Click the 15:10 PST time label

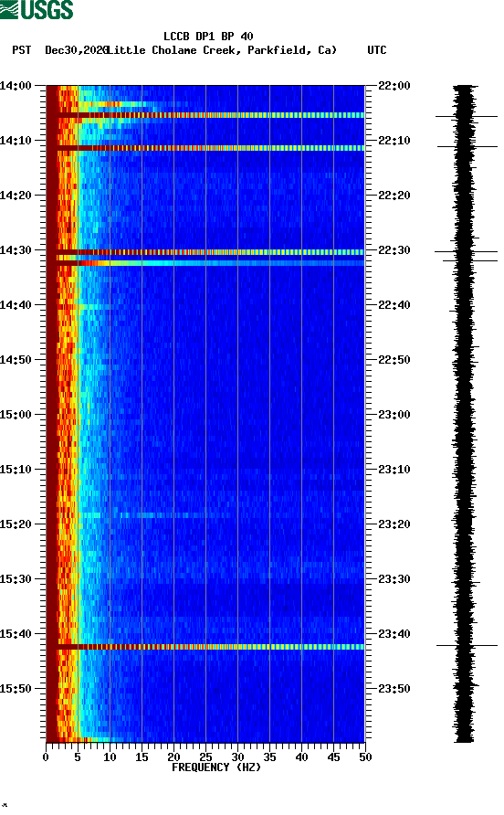pos(16,470)
